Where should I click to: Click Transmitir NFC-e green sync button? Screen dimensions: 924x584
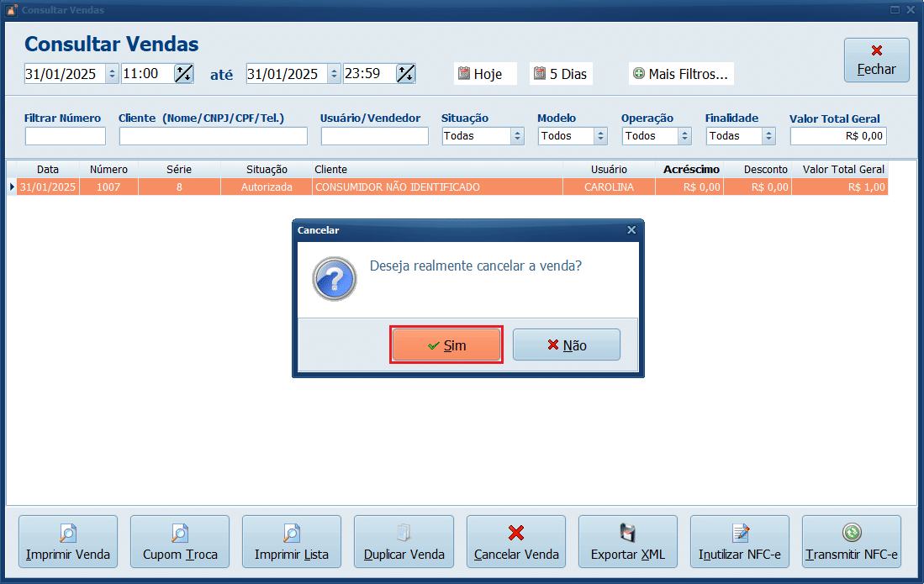pos(852,542)
